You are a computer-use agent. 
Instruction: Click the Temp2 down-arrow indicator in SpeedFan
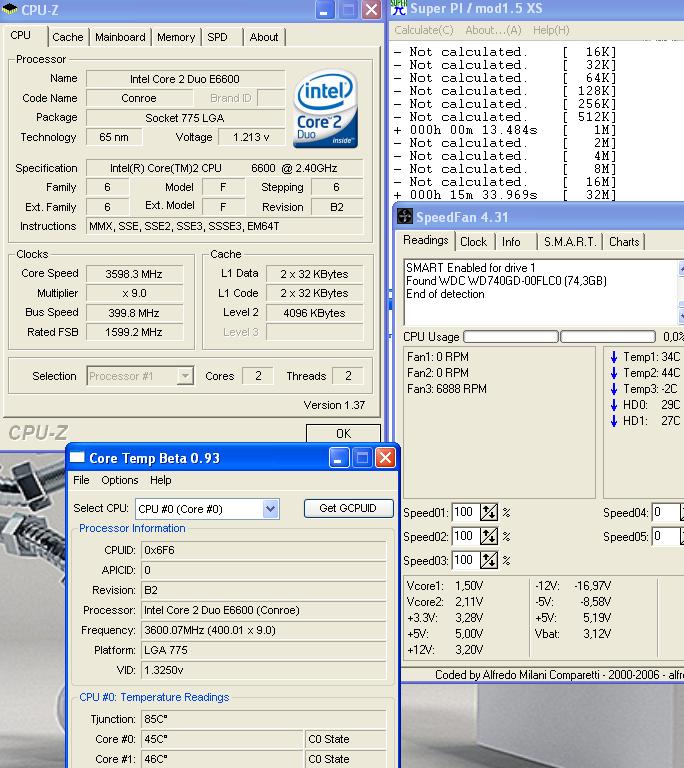click(614, 373)
